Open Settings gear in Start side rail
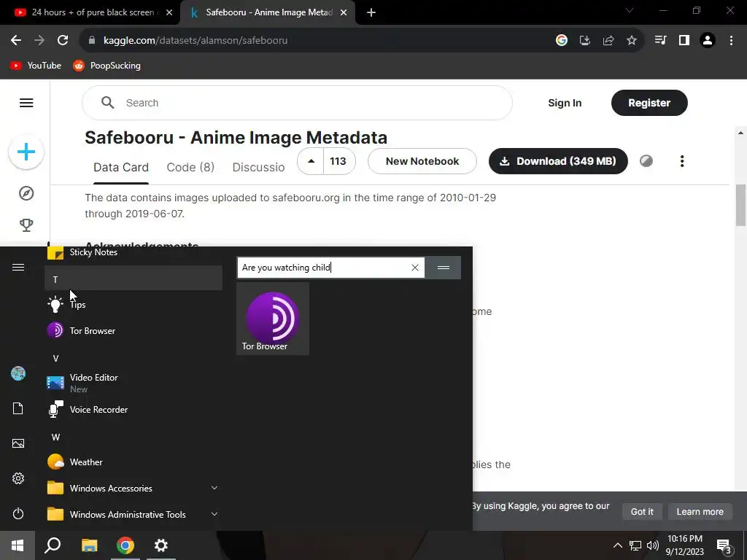 coord(18,478)
